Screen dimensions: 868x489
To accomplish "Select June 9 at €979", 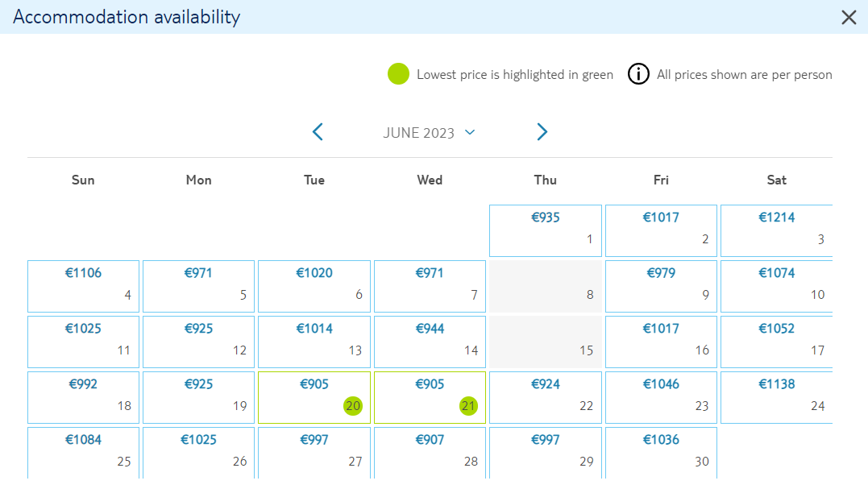I will click(x=661, y=287).
